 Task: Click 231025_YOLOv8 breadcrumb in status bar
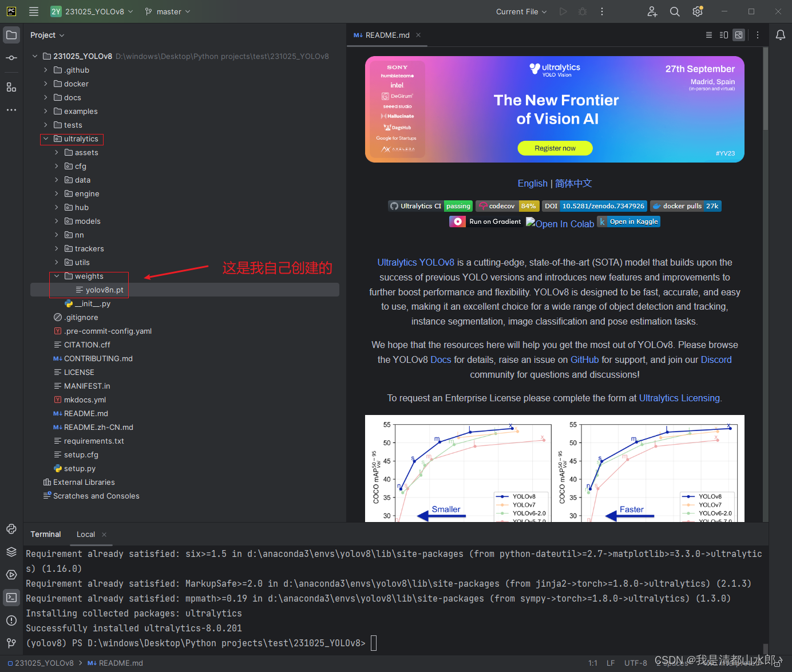[x=41, y=663]
